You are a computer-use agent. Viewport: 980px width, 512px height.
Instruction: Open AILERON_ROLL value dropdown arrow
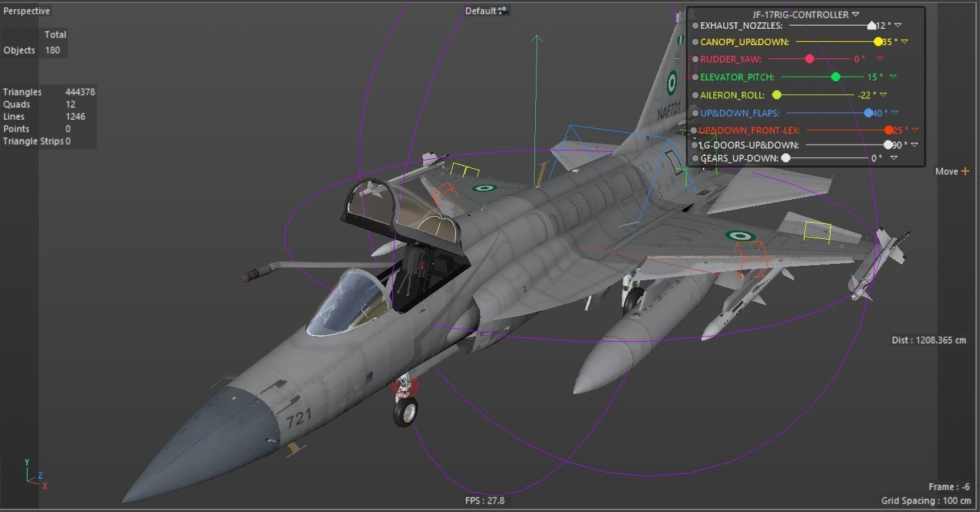click(x=884, y=95)
